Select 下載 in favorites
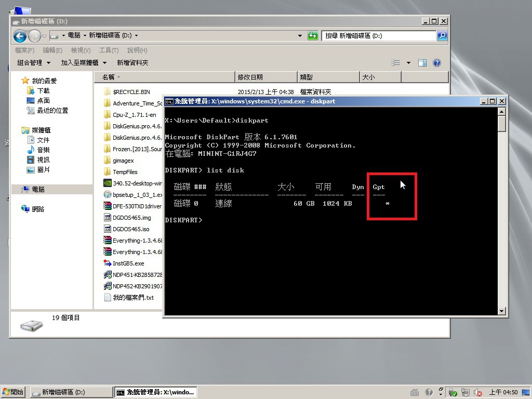Image resolution: width=532 pixels, height=399 pixels. point(44,90)
